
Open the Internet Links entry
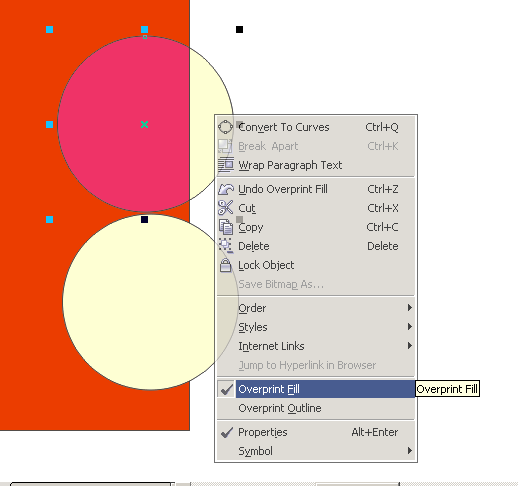[316, 346]
